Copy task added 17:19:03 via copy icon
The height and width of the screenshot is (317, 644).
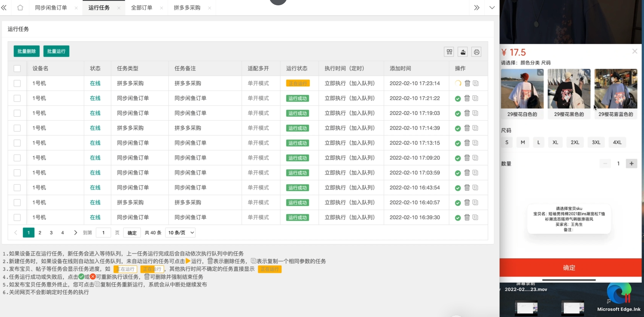click(x=475, y=113)
